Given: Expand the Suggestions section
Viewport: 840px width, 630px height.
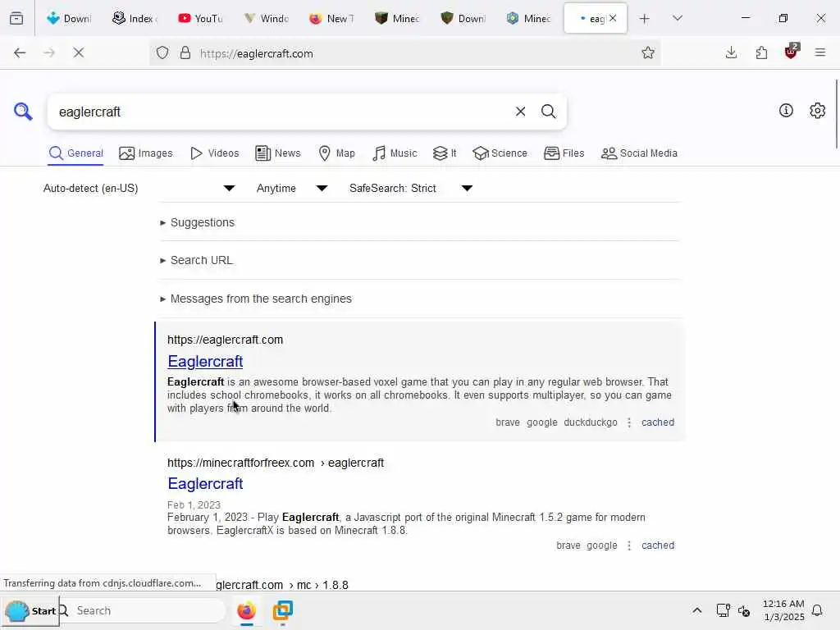Looking at the screenshot, I should [x=198, y=222].
